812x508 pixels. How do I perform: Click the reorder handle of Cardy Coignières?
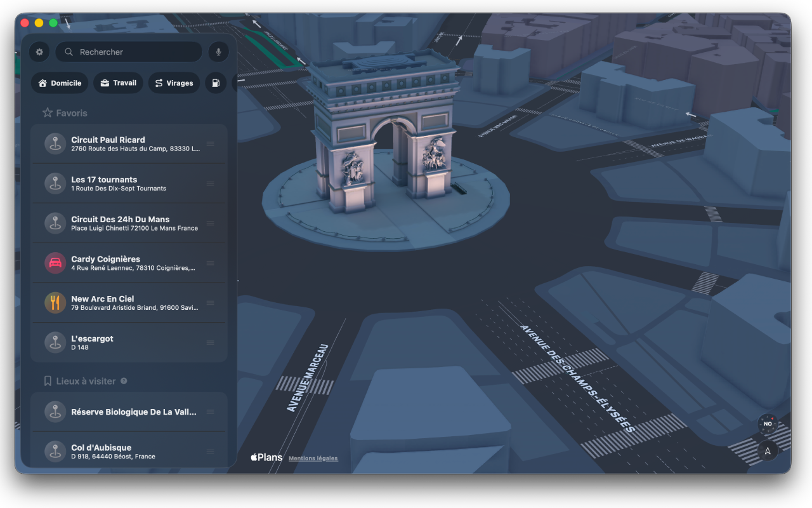click(210, 263)
